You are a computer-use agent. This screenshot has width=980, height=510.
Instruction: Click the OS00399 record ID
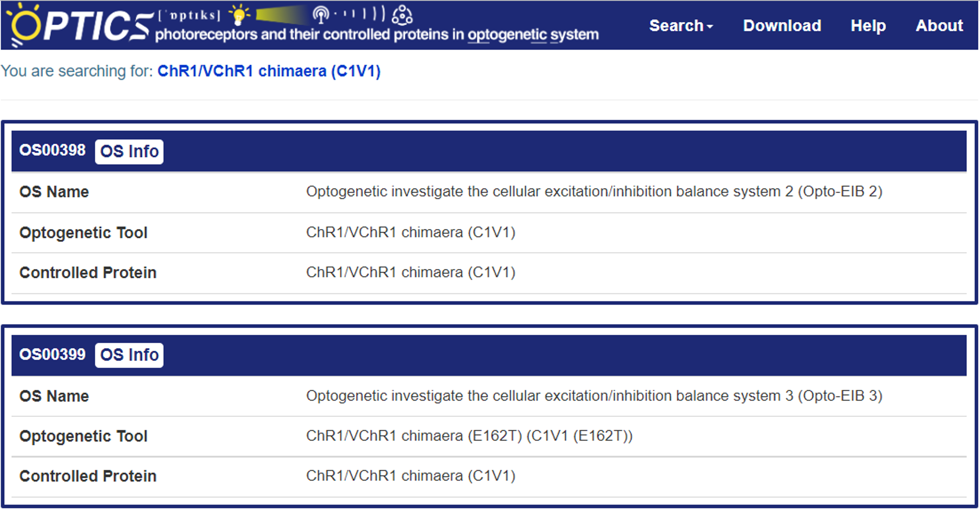[x=52, y=354]
